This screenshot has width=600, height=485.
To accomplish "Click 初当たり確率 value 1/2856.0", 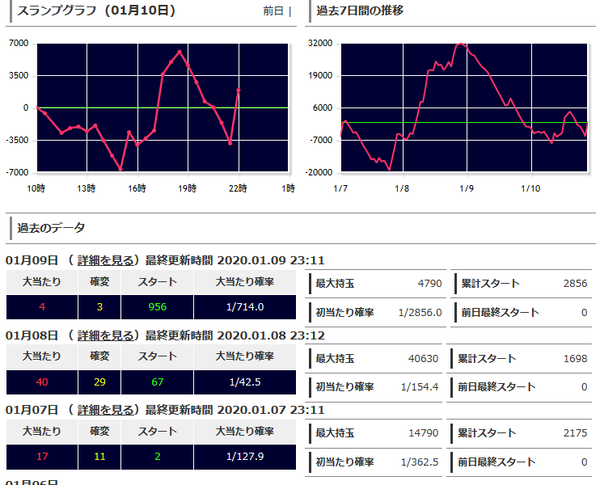I will tap(420, 313).
